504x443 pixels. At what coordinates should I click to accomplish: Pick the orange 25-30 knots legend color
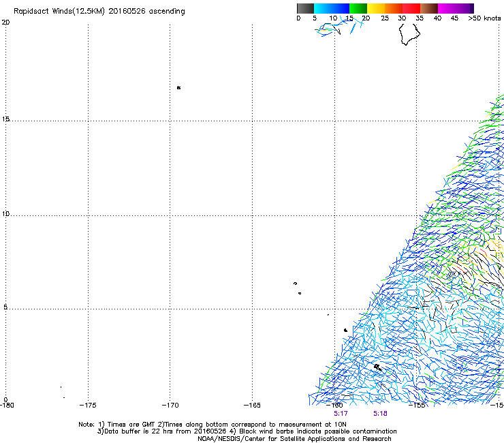tap(394, 8)
